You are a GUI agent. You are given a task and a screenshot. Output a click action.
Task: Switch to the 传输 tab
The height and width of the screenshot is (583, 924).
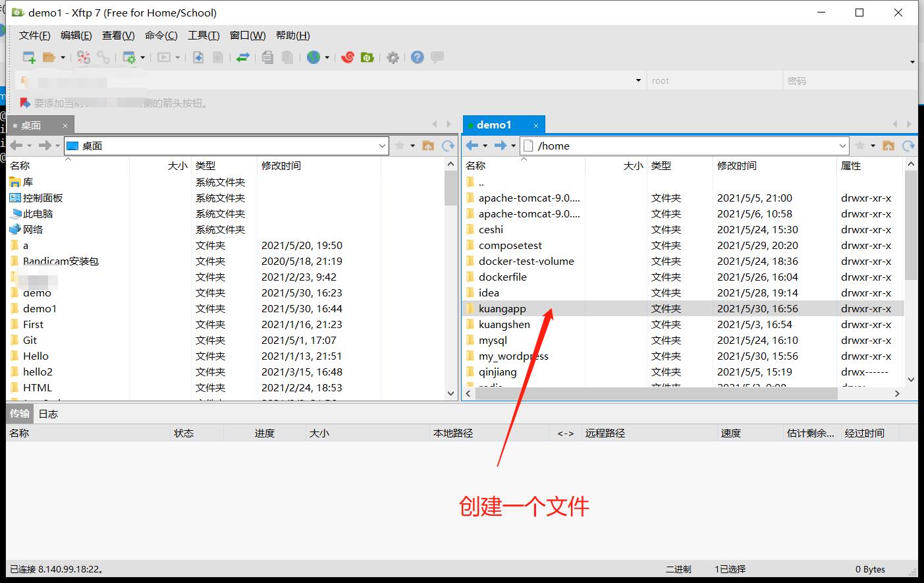pos(20,414)
